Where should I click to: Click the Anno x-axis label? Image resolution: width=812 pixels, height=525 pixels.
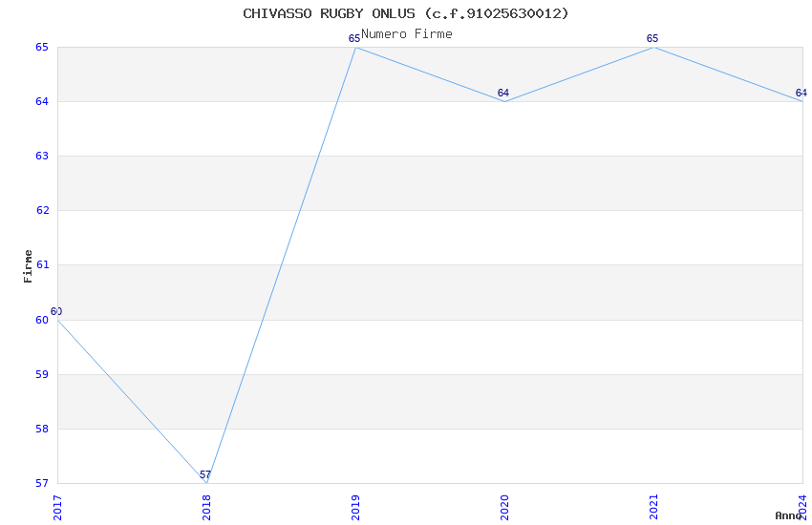788,515
